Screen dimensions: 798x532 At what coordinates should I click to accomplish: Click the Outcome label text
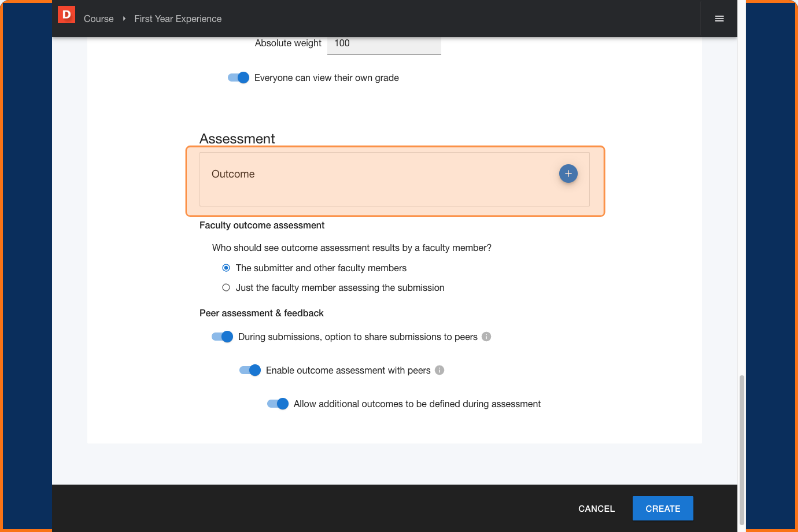[x=233, y=174]
